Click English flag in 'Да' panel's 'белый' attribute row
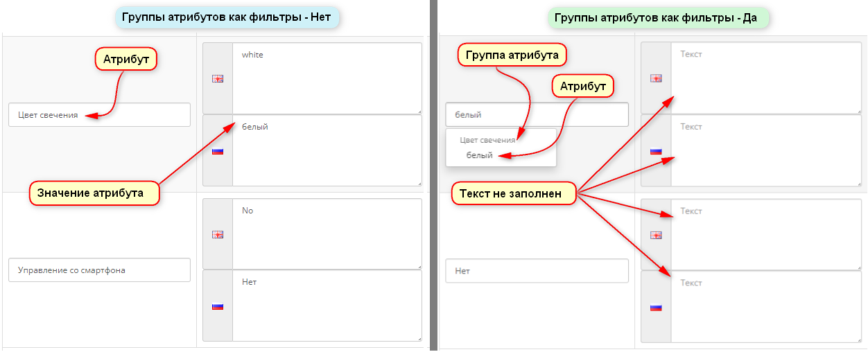 point(656,79)
